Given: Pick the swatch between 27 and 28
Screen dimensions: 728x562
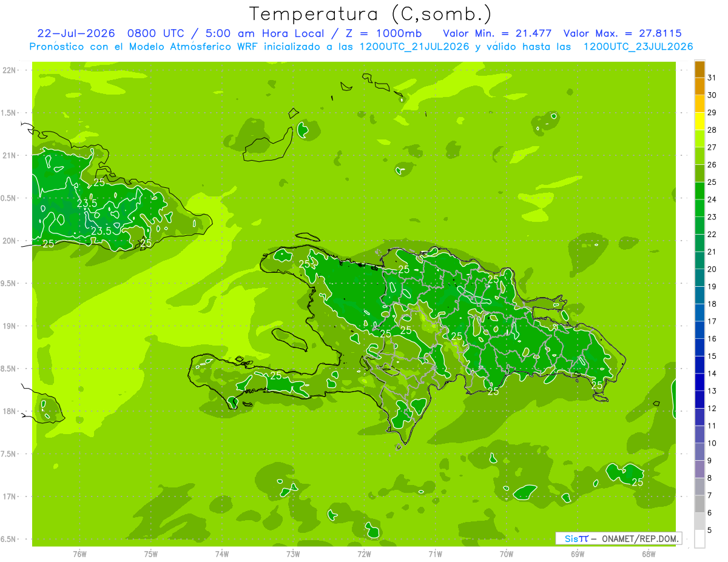Looking at the screenshot, I should (699, 138).
